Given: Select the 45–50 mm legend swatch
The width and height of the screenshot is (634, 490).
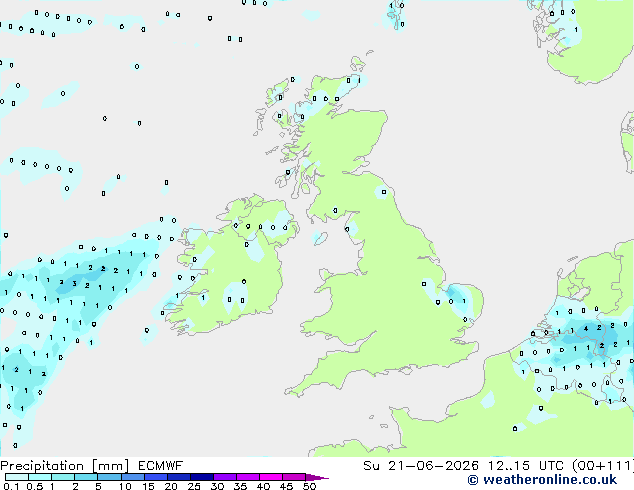Looking at the screenshot, I should pos(294,477).
